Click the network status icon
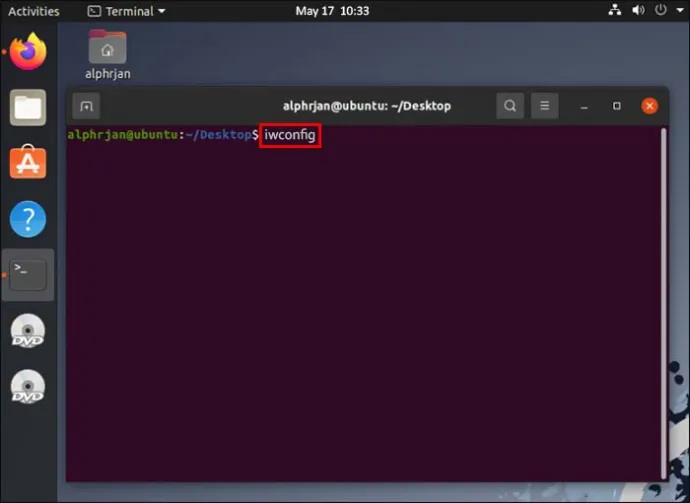 click(x=615, y=10)
